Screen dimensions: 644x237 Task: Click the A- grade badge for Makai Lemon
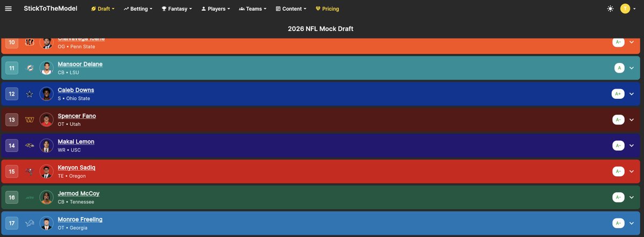618,146
